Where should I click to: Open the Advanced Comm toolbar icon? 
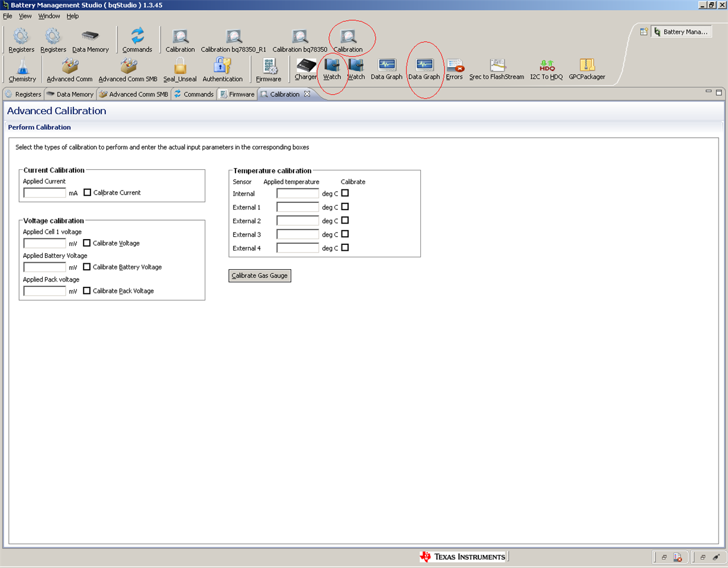[x=70, y=70]
